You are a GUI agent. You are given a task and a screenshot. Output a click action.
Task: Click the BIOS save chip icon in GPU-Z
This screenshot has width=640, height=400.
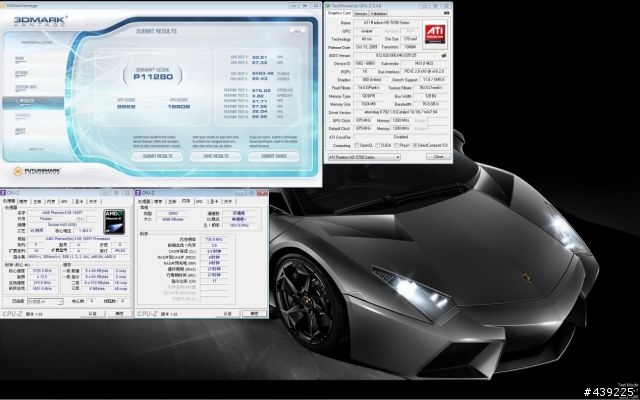444,55
